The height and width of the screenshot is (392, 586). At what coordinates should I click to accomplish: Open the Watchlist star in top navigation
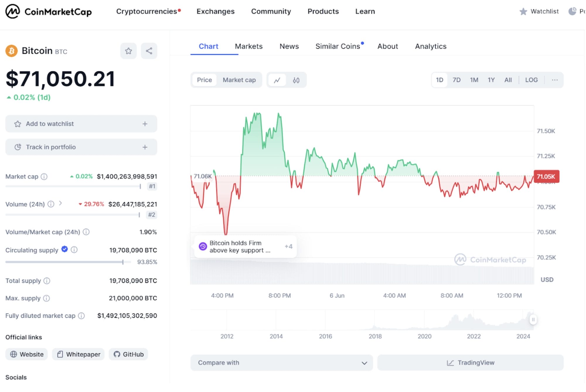click(523, 11)
